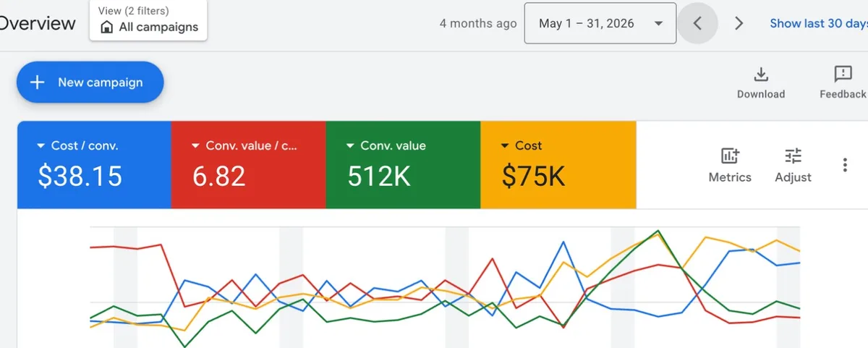Image resolution: width=868 pixels, height=348 pixels.
Task: Select the yellow $75K scorecard
Action: click(558, 165)
